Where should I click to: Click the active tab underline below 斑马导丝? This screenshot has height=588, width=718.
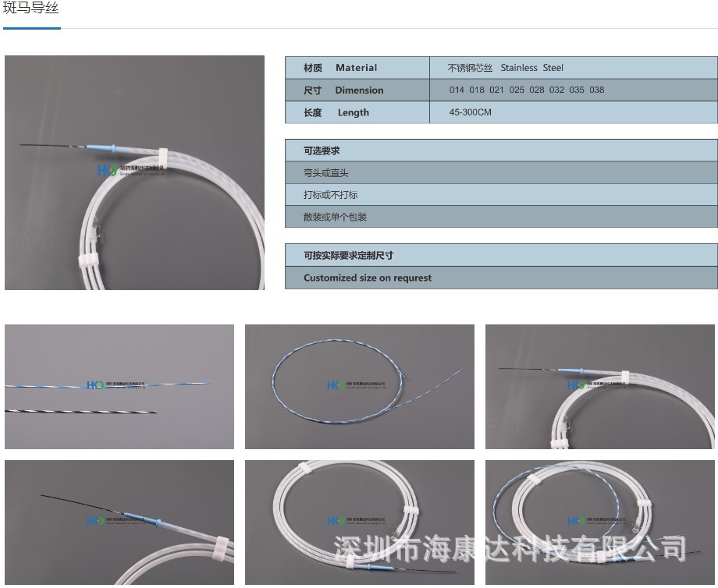32,28
